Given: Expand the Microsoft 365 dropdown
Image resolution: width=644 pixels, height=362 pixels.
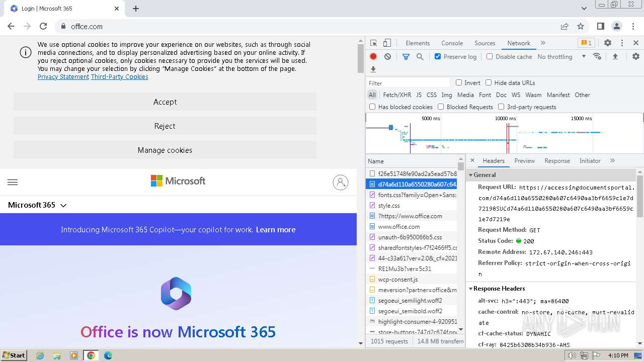Looking at the screenshot, I should click(37, 205).
